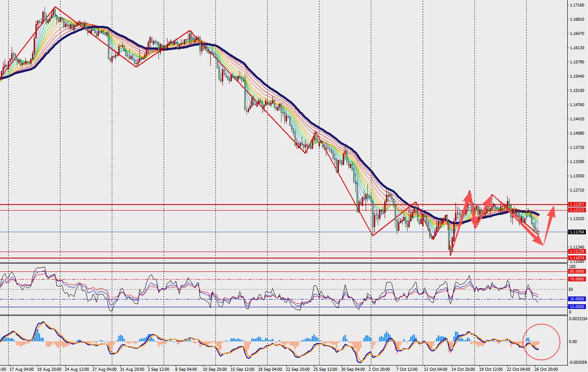Click the current price label 1.11704

tap(577, 232)
